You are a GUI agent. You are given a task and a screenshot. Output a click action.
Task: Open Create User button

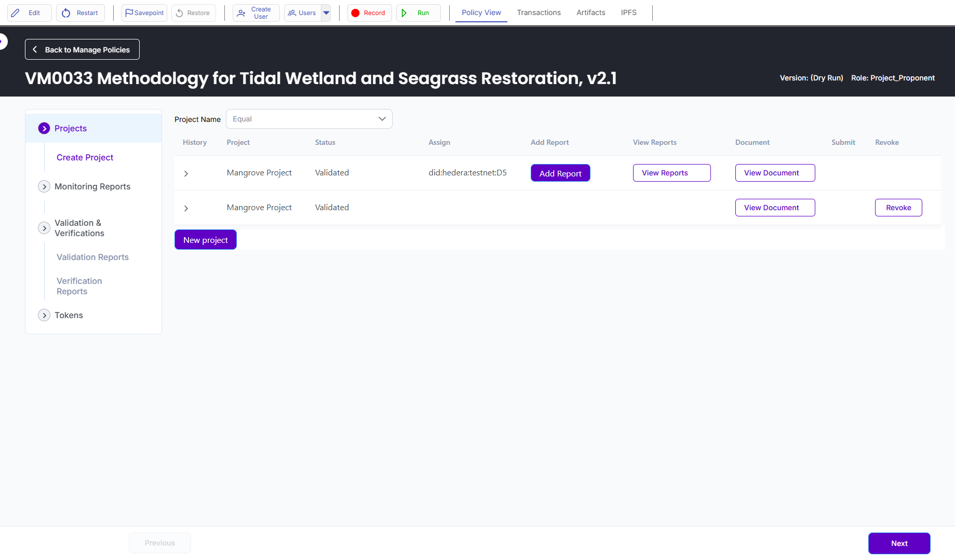tap(256, 13)
